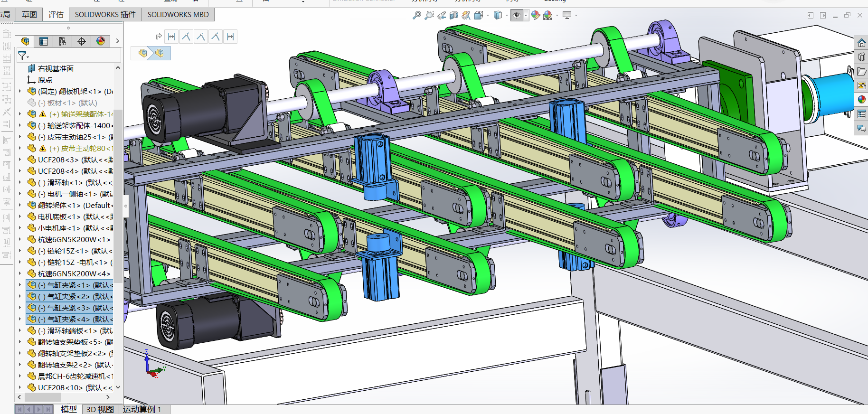Switch to ConfigurationManager tab icon
The image size is (868, 414).
63,41
